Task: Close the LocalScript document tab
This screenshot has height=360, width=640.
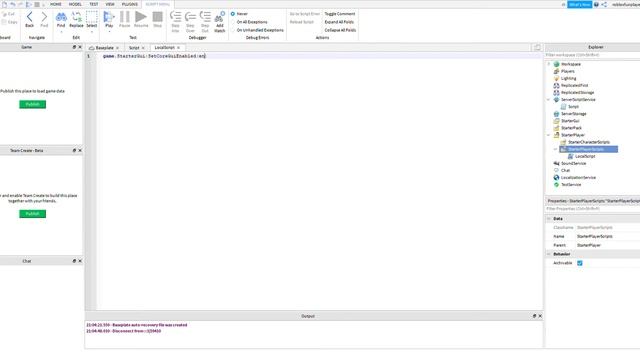Action: (x=178, y=48)
